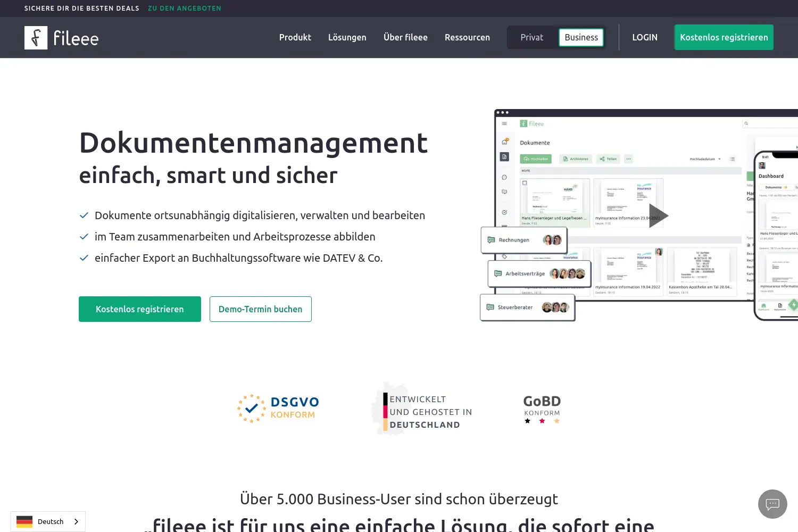
Task: Open the Über fileee menu
Action: (405, 37)
